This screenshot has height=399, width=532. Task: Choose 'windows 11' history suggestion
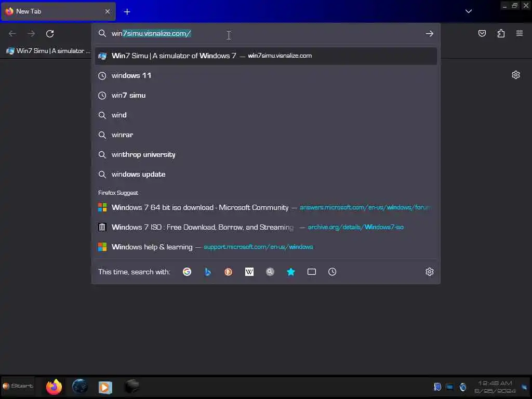(x=266, y=76)
